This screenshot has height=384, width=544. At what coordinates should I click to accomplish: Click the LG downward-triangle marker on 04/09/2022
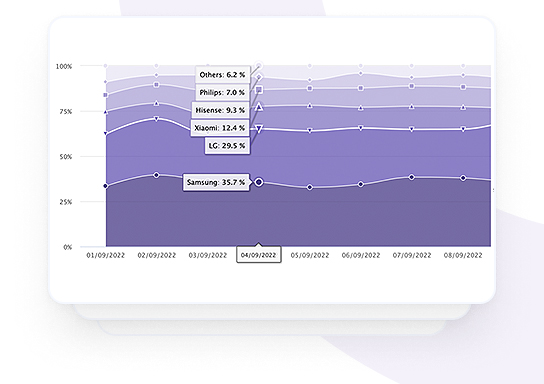tap(259, 129)
